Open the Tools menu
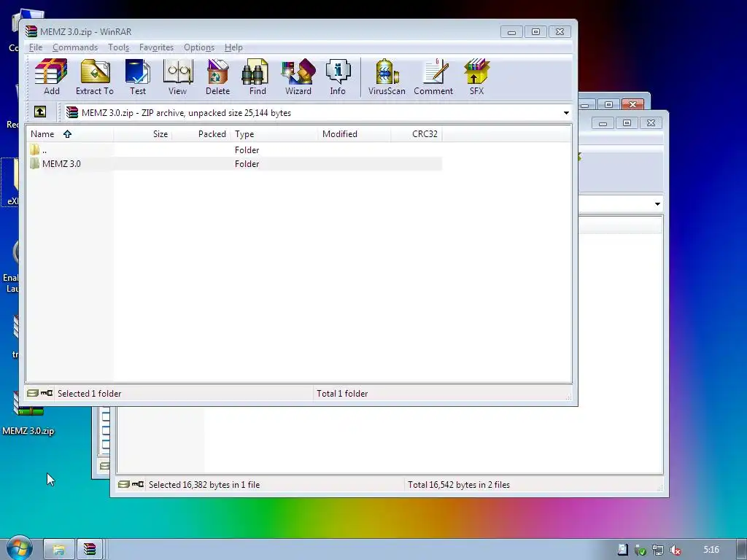Image resolution: width=747 pixels, height=560 pixels. (x=118, y=47)
